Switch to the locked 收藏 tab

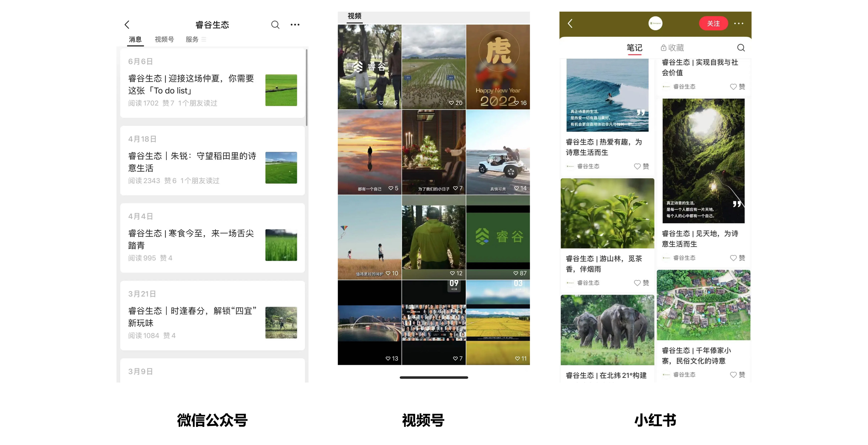[x=672, y=48]
